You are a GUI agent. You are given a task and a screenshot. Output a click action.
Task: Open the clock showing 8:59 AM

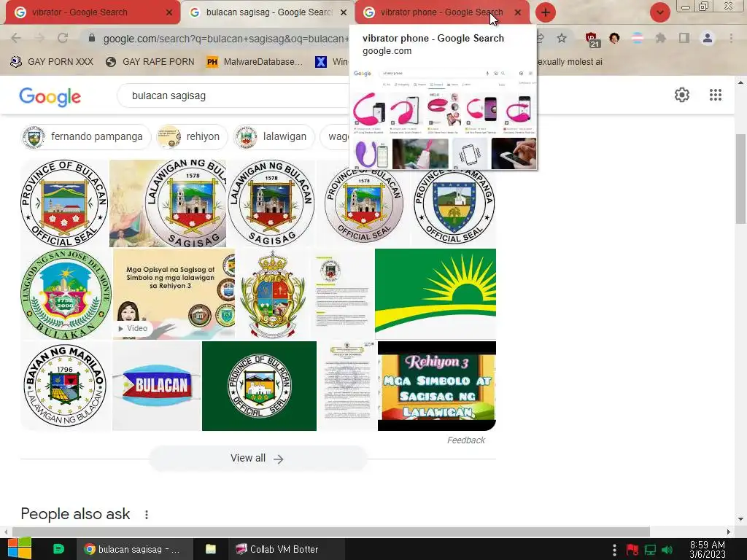708,549
